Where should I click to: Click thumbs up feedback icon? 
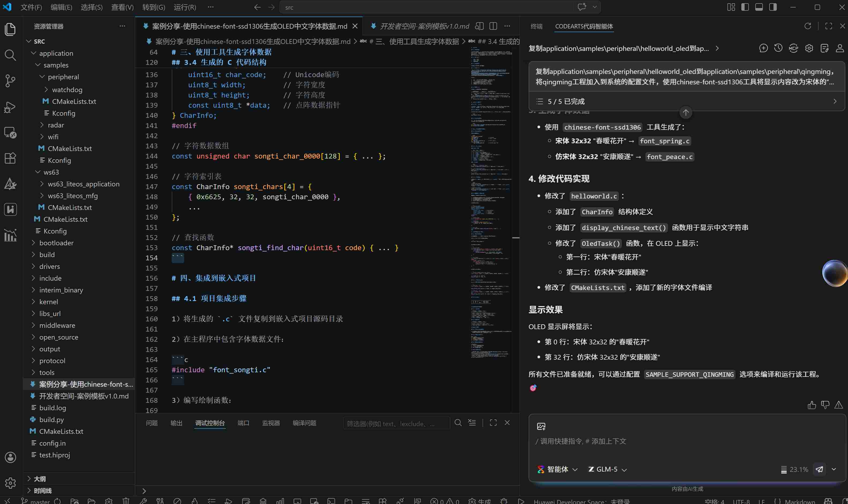(x=812, y=405)
